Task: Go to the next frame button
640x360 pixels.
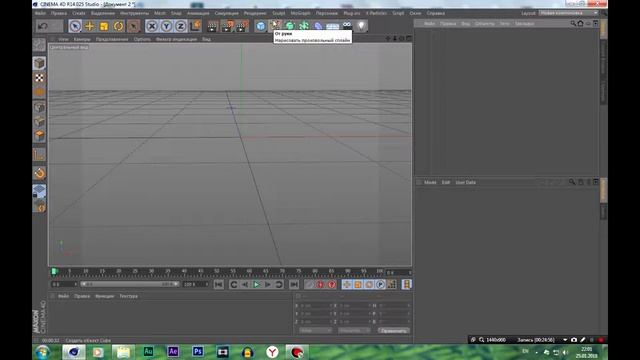Action: click(268, 284)
